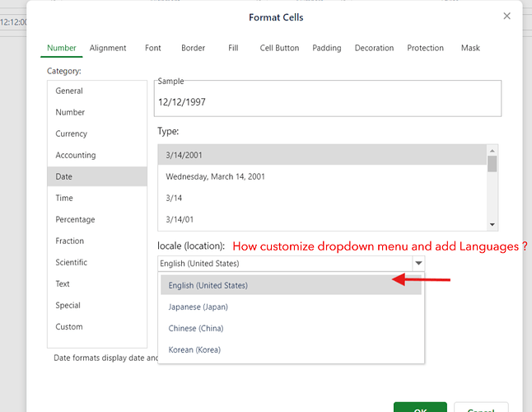Click the Type list scrollbar thumb
This screenshot has height=412, width=532.
coord(492,164)
